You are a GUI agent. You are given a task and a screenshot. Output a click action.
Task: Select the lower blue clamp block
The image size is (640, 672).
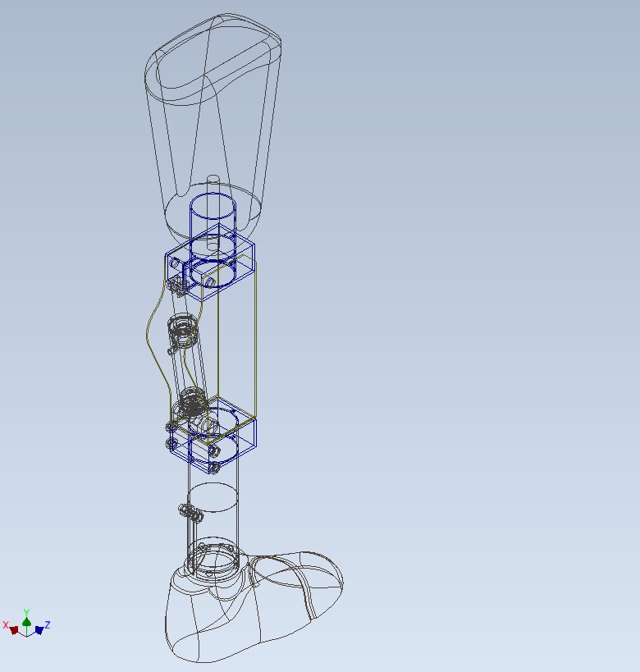click(212, 435)
